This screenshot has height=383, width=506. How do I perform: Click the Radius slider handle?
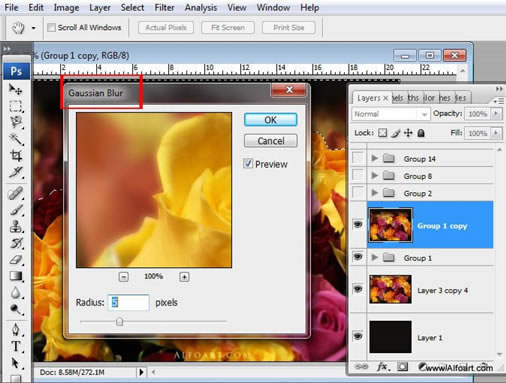point(120,322)
